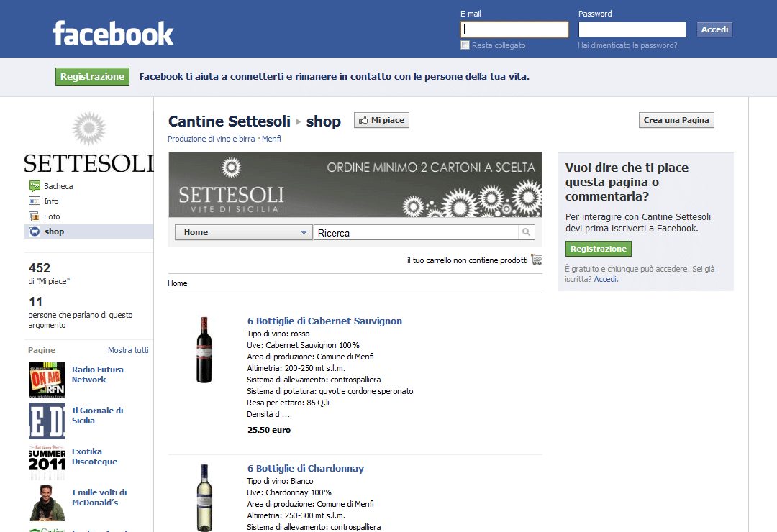
Task: Click the thumbs-up icon on Mi piace
Action: pos(364,120)
